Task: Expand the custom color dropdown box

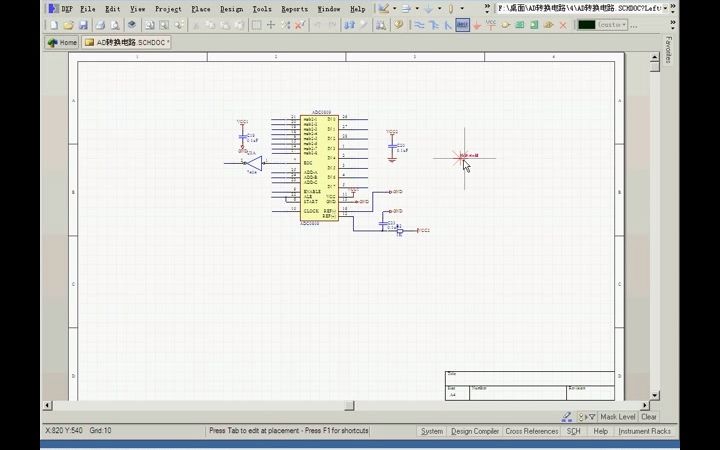Action: 612,25
